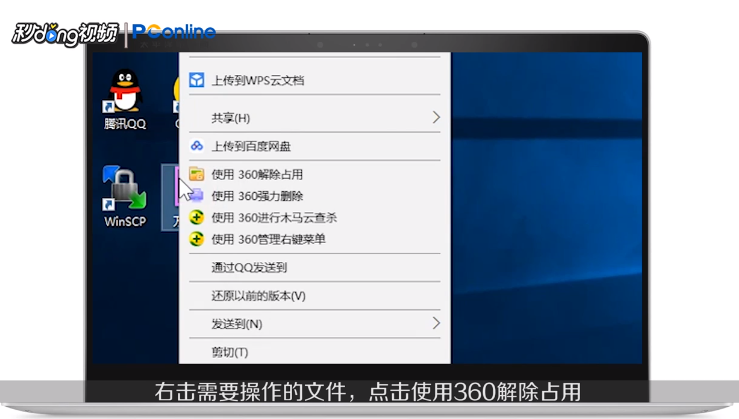Image resolution: width=739 pixels, height=419 pixels.
Task: Click the 360 manage right-click menu icon
Action: point(197,239)
